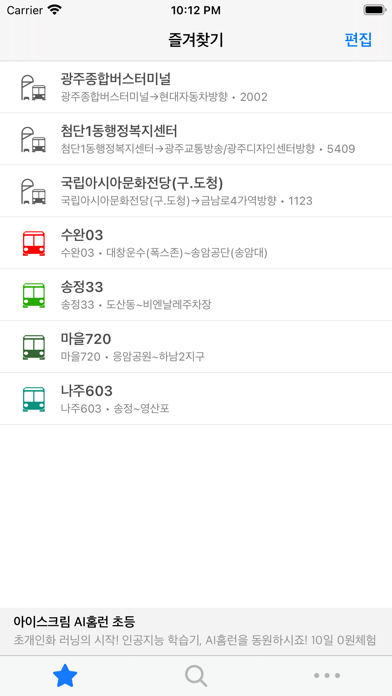
Task: Select the 나주603 route 송정~영산포
Action: tap(141, 408)
